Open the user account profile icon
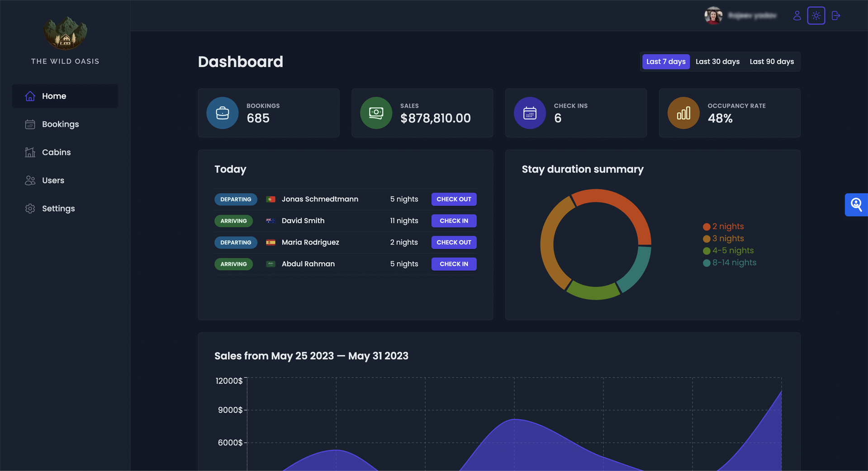 [797, 16]
